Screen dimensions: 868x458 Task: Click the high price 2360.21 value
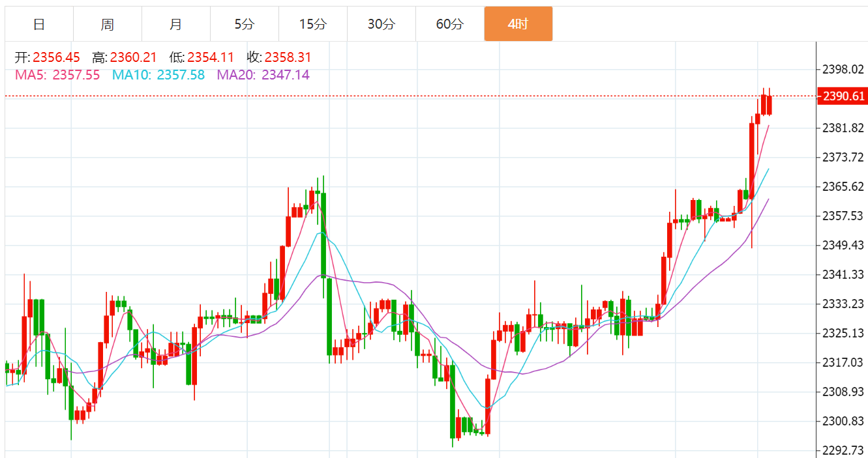pos(134,57)
